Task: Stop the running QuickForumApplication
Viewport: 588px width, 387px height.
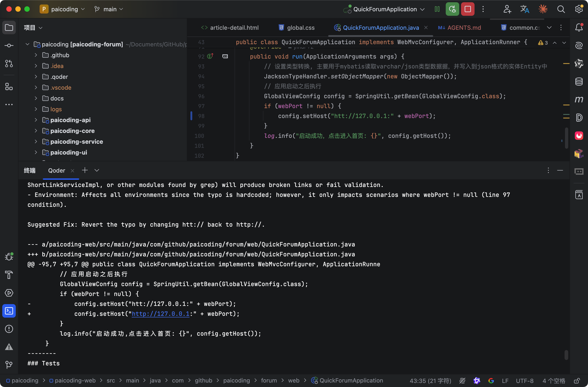Action: coord(467,9)
